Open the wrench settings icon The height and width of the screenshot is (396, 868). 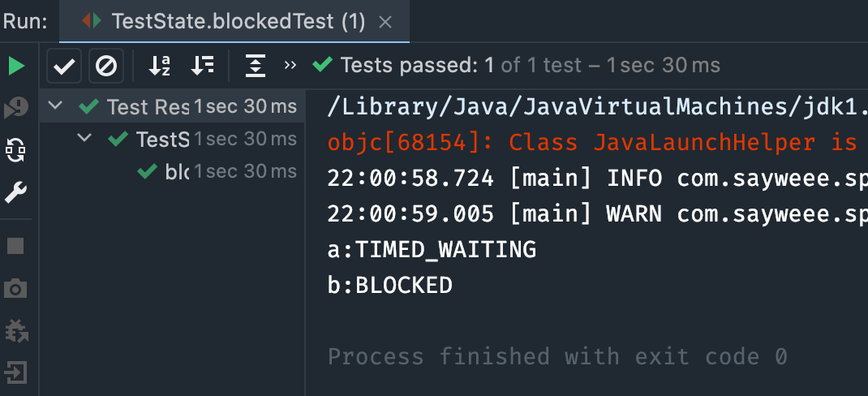[x=16, y=192]
